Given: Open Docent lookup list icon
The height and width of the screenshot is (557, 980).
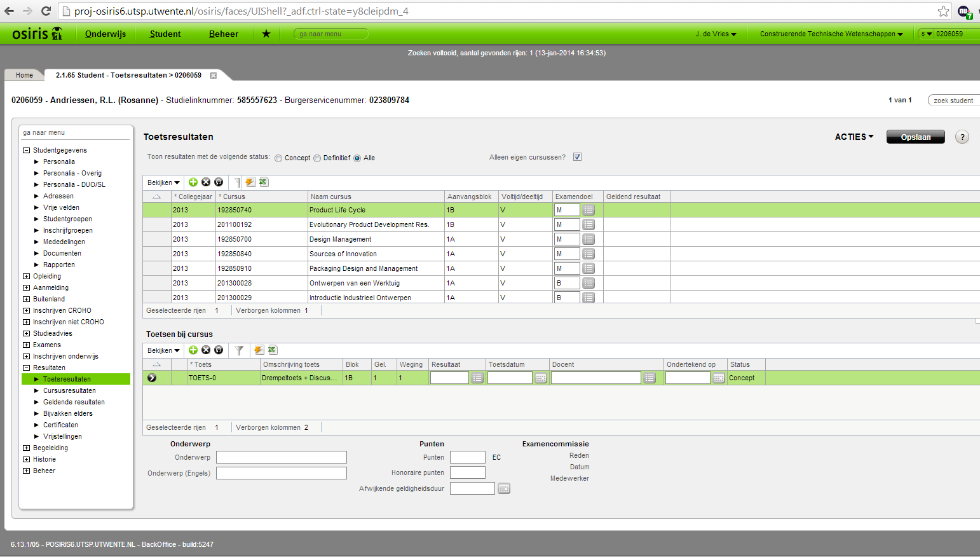Looking at the screenshot, I should click(650, 378).
